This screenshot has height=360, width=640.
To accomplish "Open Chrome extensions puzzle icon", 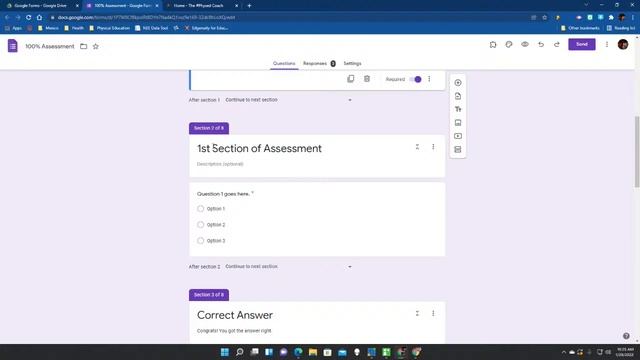I will coord(611,18).
